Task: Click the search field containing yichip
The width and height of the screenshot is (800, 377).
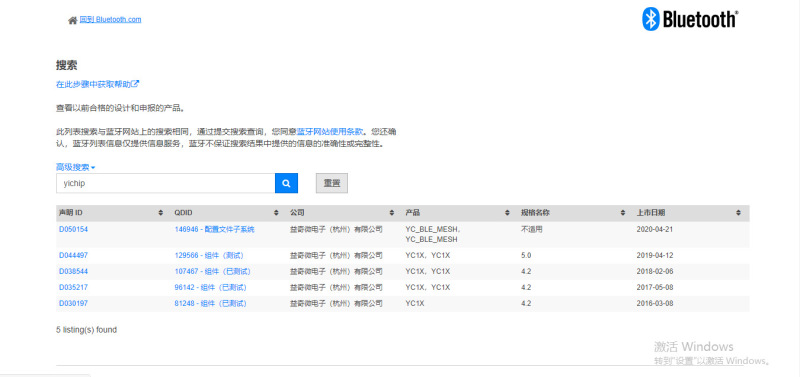Action: click(165, 183)
